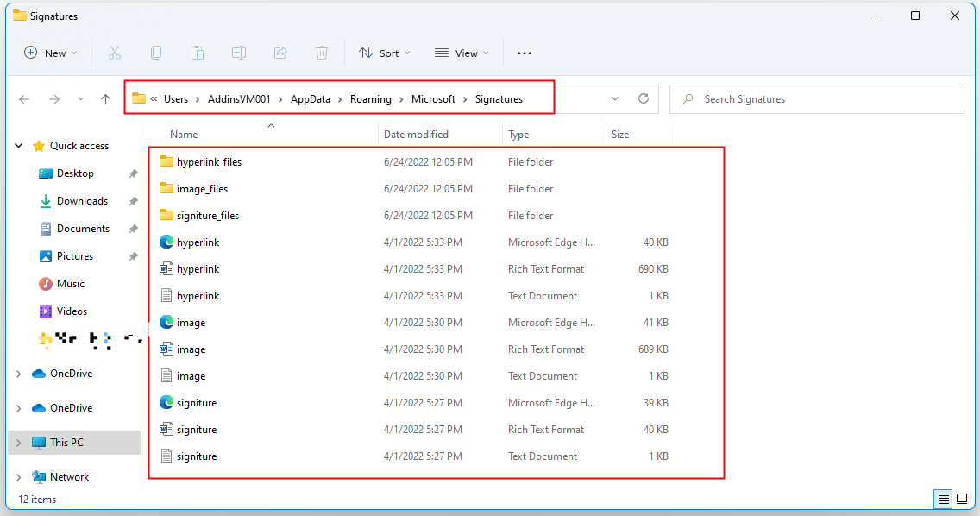Rename a file using the rename icon
The height and width of the screenshot is (516, 980).
click(x=239, y=53)
